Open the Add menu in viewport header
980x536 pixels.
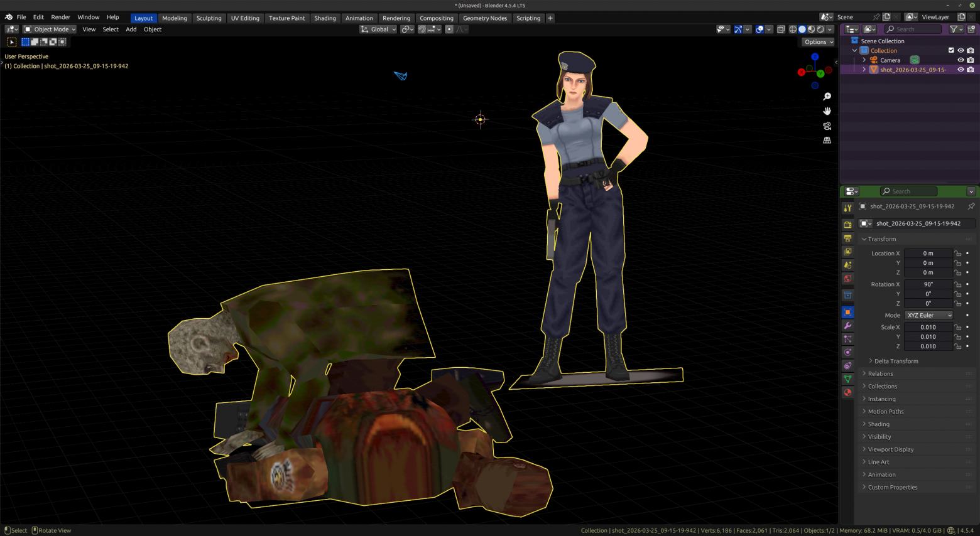(x=131, y=29)
